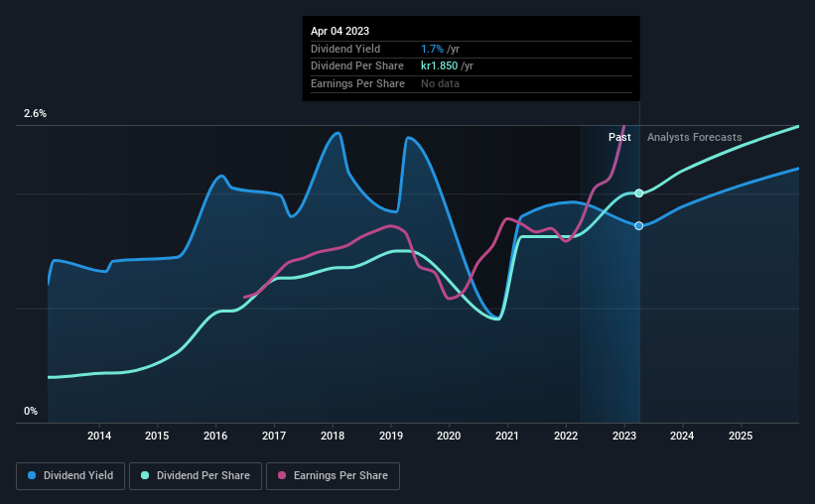815x504 pixels.
Task: Click the 2025 x-axis label
Action: [x=741, y=436]
